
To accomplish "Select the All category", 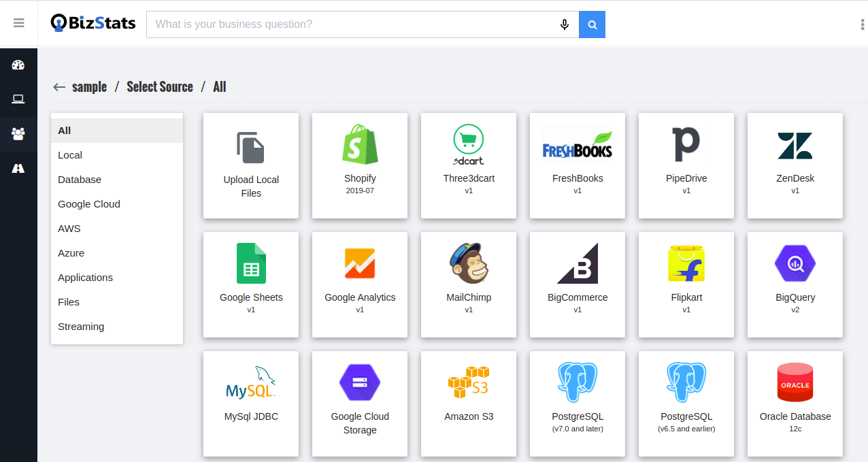I will pos(117,131).
